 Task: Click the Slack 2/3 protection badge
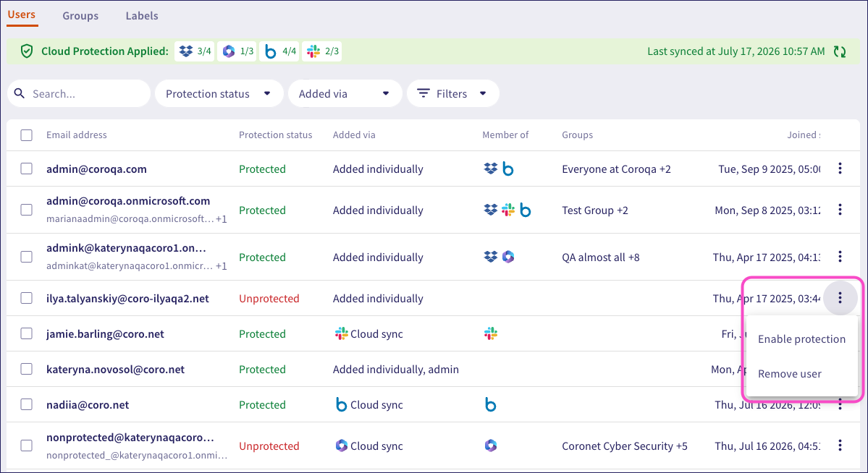[321, 51]
